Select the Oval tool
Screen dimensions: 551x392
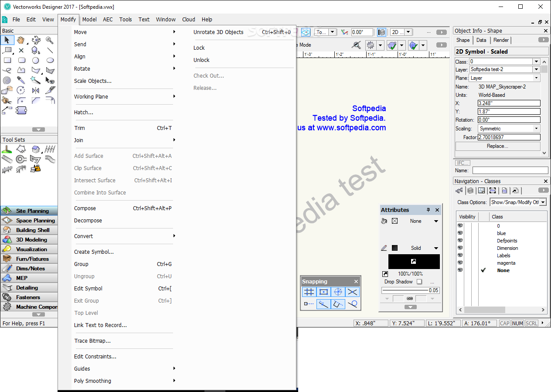pos(50,60)
